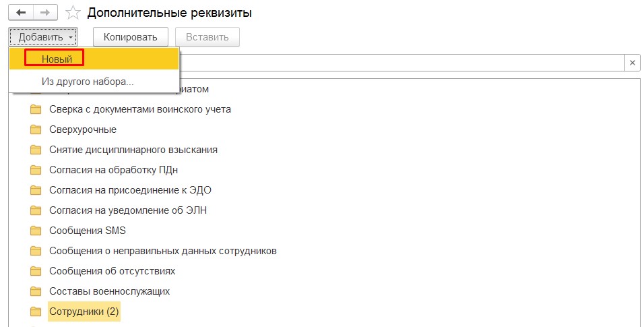Select Согласия на присоединение к ЭДО

(130, 190)
